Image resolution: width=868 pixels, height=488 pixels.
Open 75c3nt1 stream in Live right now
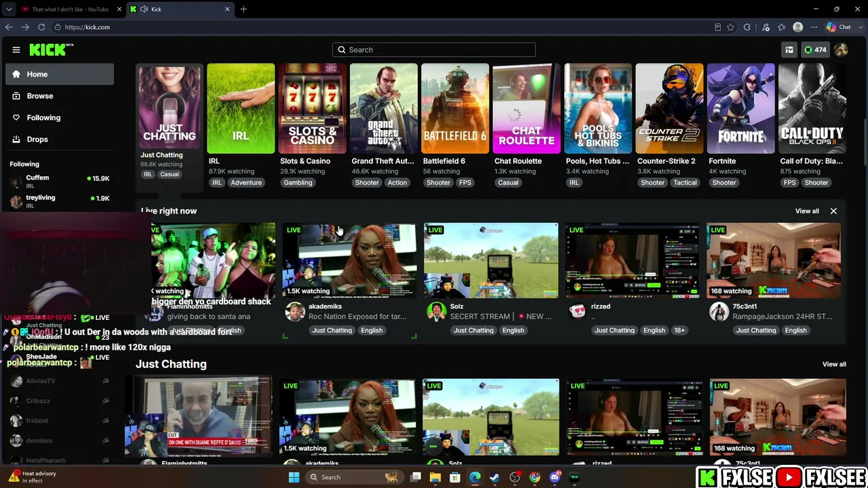pyautogui.click(x=774, y=260)
